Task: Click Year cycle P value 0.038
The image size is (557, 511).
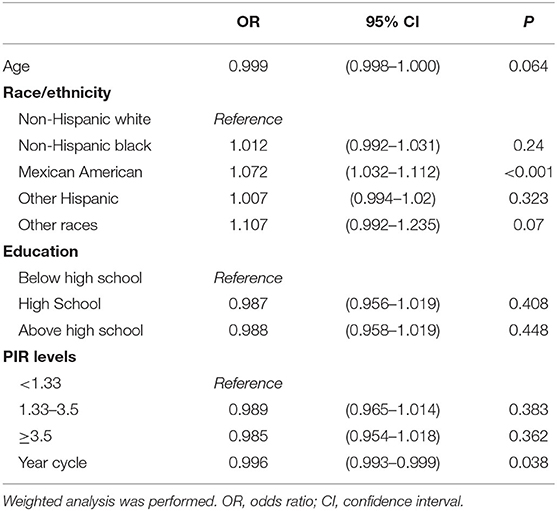Action: coord(529,463)
